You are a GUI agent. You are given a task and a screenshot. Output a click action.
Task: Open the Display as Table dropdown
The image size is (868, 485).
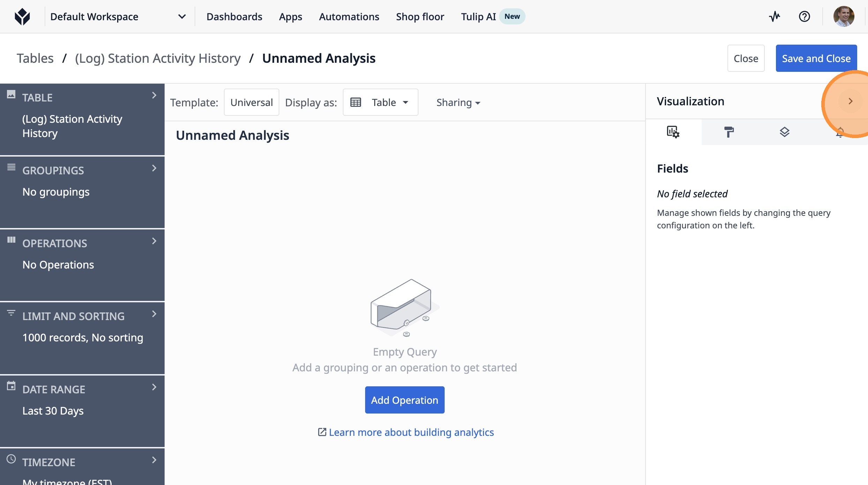[380, 103]
